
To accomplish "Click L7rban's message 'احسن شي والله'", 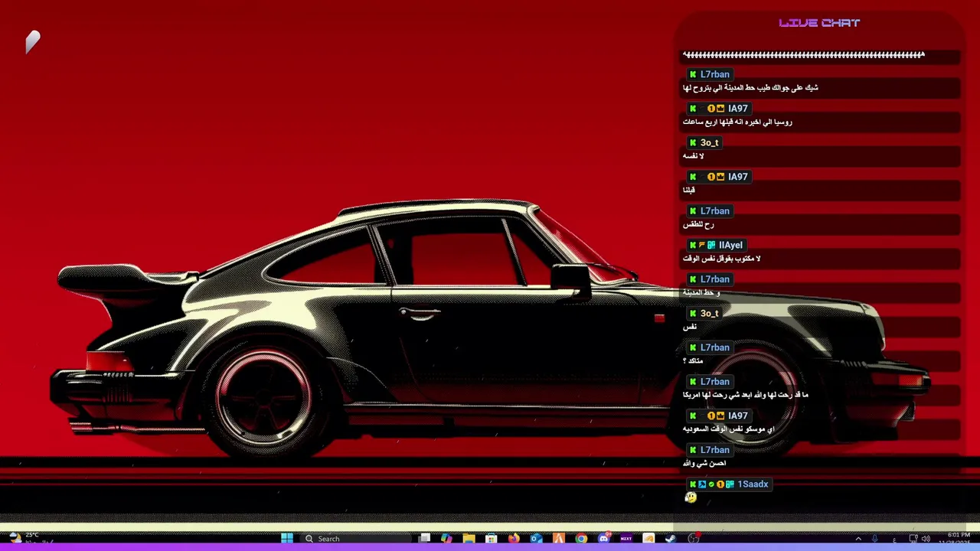I will [704, 464].
